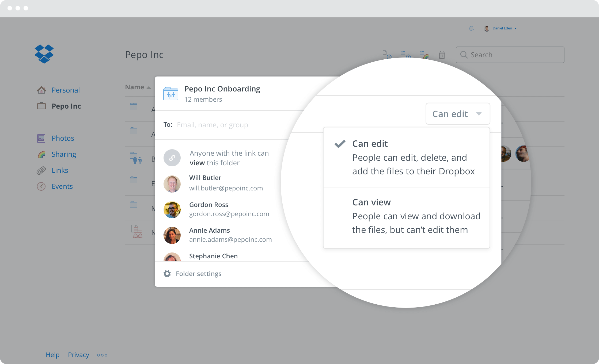
Task: Open the notifications bell
Action: click(471, 28)
